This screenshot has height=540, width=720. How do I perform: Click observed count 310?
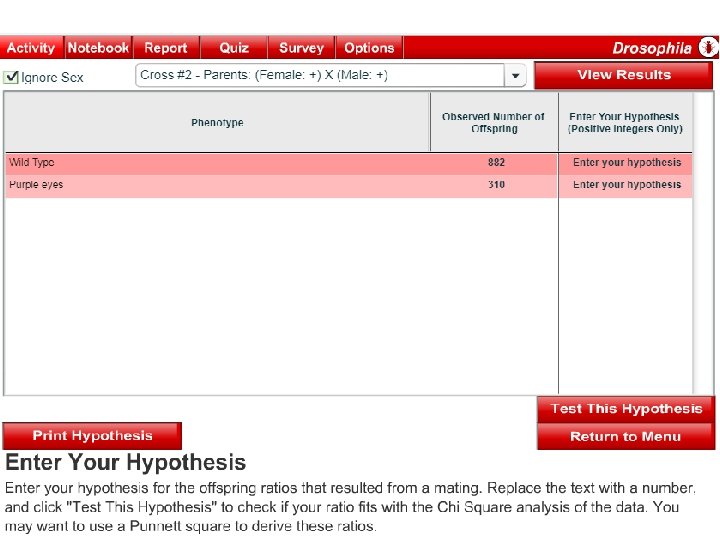pos(496,185)
